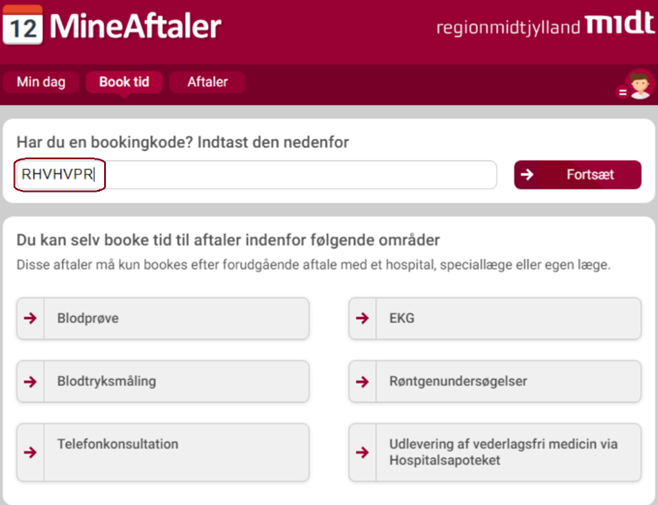Open the user avatar profile menu

click(x=637, y=85)
